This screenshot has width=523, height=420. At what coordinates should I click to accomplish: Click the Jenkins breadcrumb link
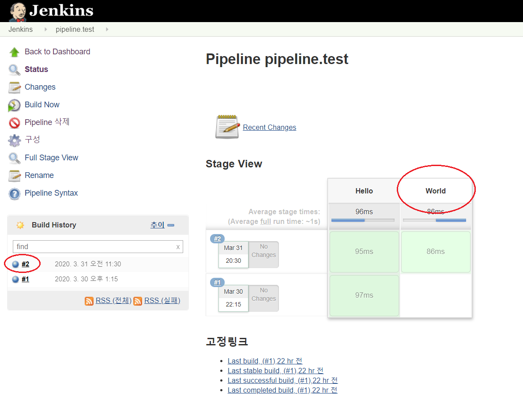click(21, 30)
